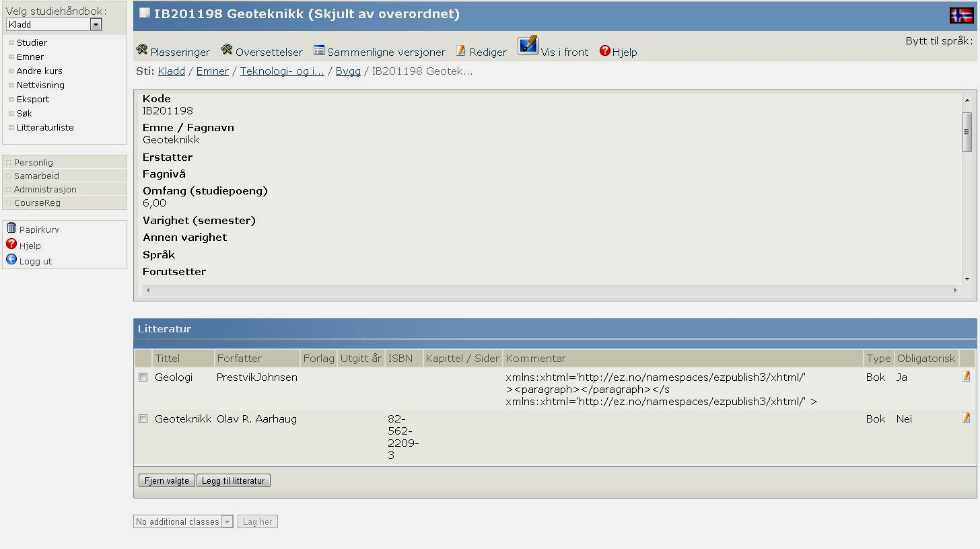Click the Geologi title cell

(x=174, y=377)
